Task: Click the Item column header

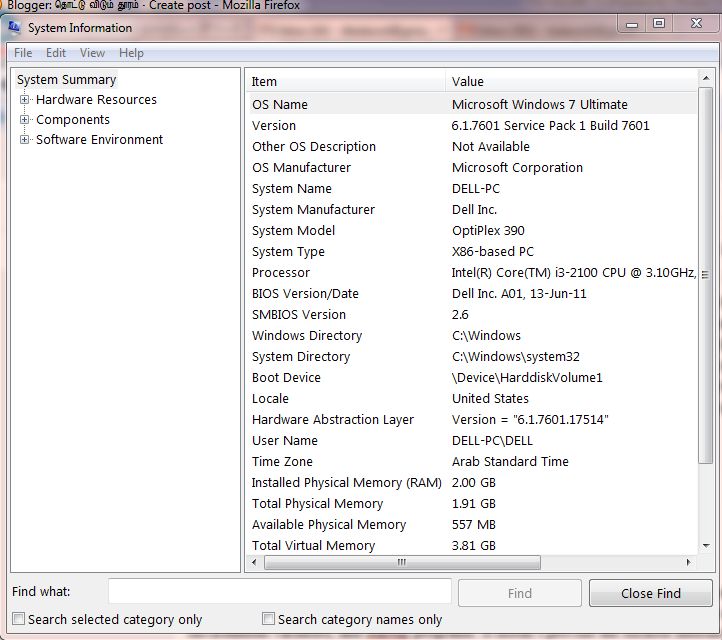Action: pyautogui.click(x=345, y=81)
